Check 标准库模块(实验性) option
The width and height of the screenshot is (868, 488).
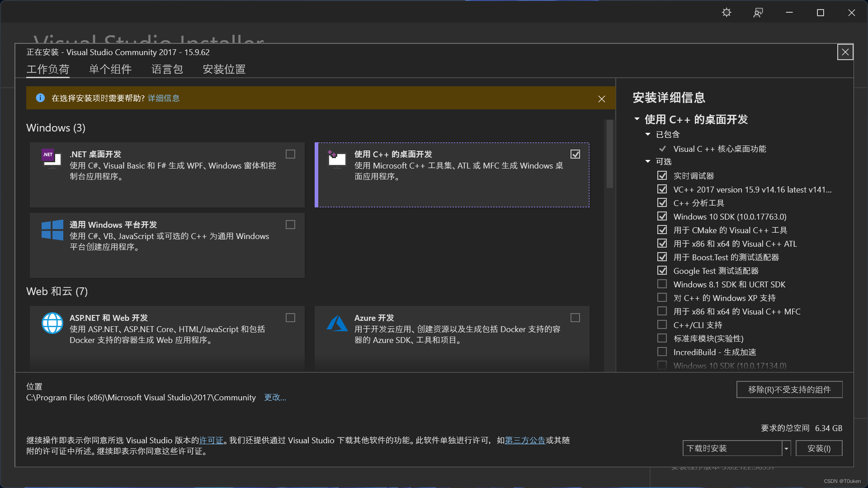pyautogui.click(x=662, y=338)
